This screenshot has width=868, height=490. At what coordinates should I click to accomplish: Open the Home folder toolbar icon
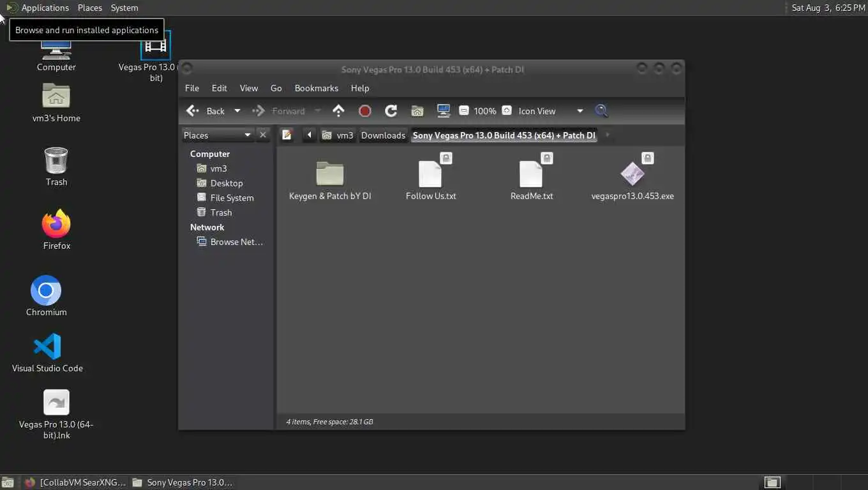pos(417,111)
